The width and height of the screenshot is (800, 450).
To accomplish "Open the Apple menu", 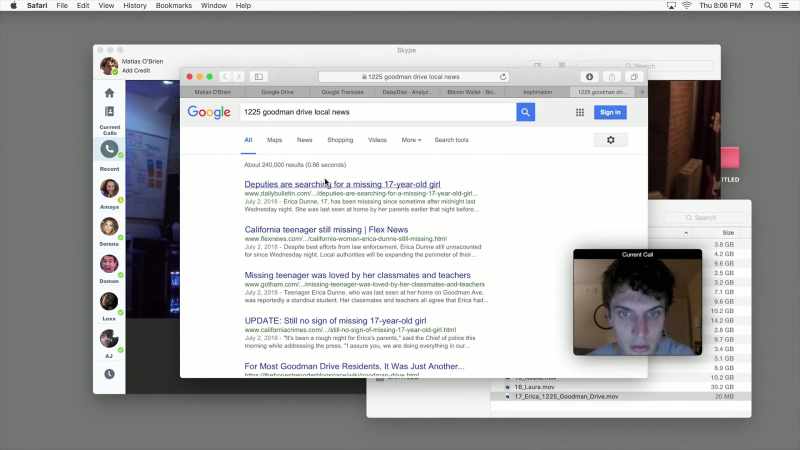I will click(x=14, y=6).
